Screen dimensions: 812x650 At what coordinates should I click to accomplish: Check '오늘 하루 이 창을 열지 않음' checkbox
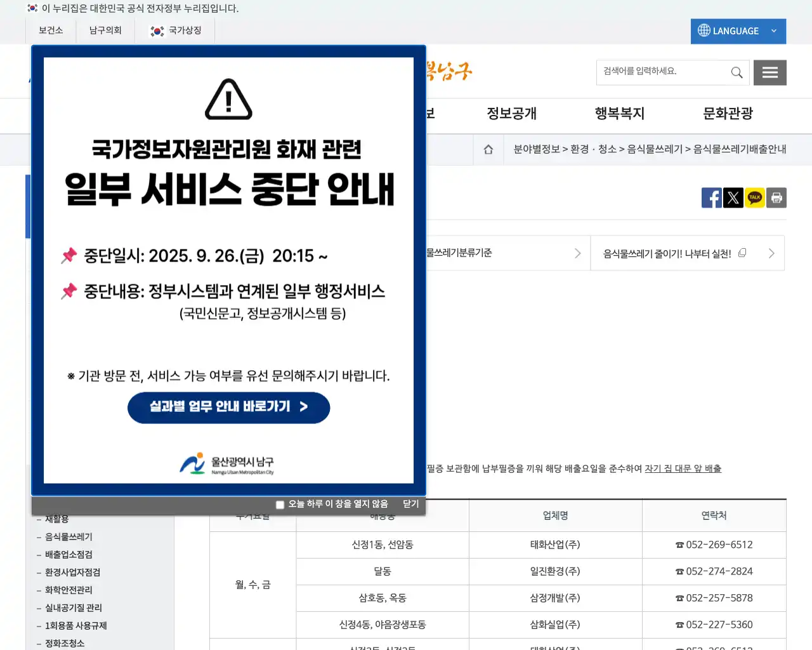[x=280, y=505]
